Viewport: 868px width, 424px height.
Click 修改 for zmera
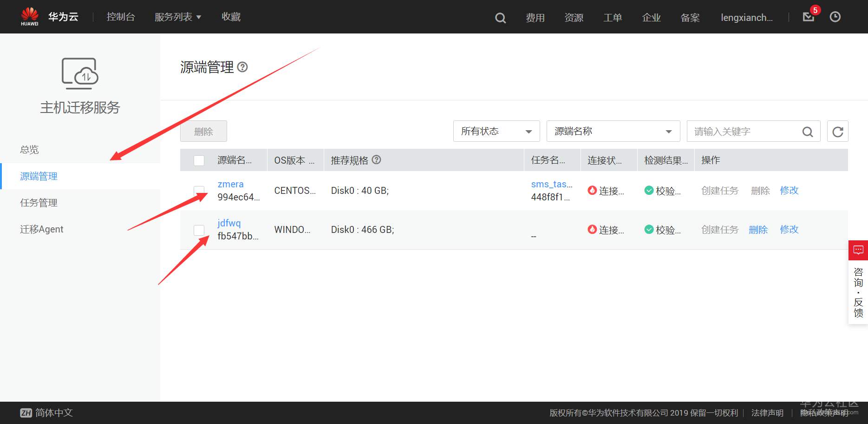789,190
